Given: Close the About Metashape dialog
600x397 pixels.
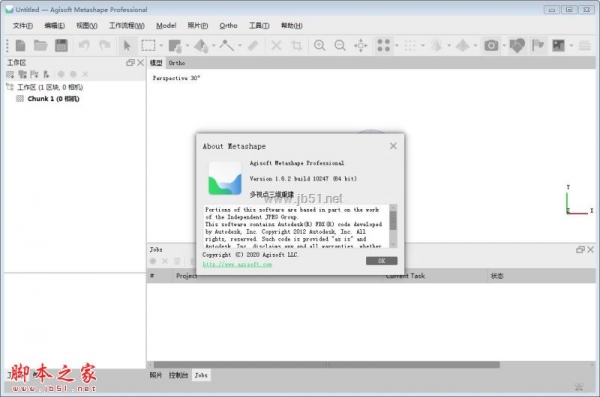Looking at the screenshot, I should (393, 146).
